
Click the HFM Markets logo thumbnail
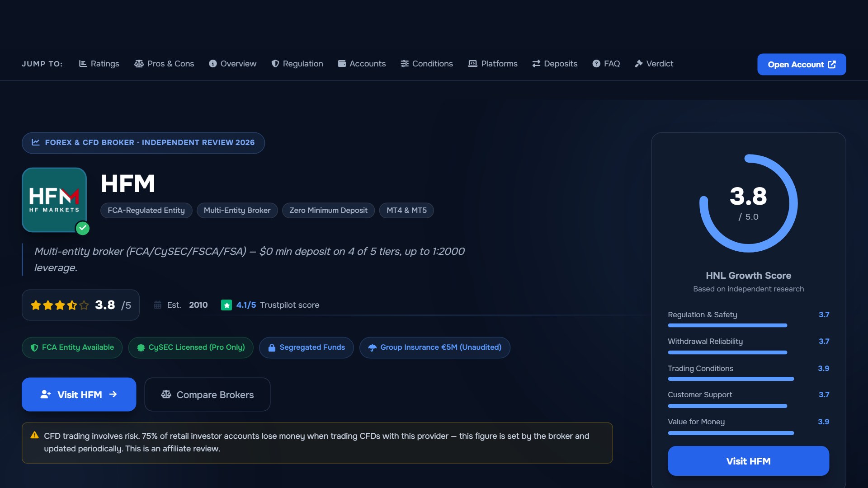coord(54,200)
